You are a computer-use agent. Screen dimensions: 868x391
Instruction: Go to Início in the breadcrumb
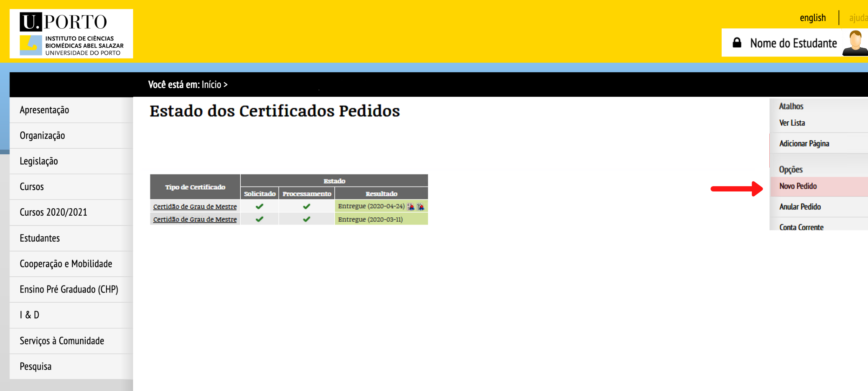tap(211, 85)
